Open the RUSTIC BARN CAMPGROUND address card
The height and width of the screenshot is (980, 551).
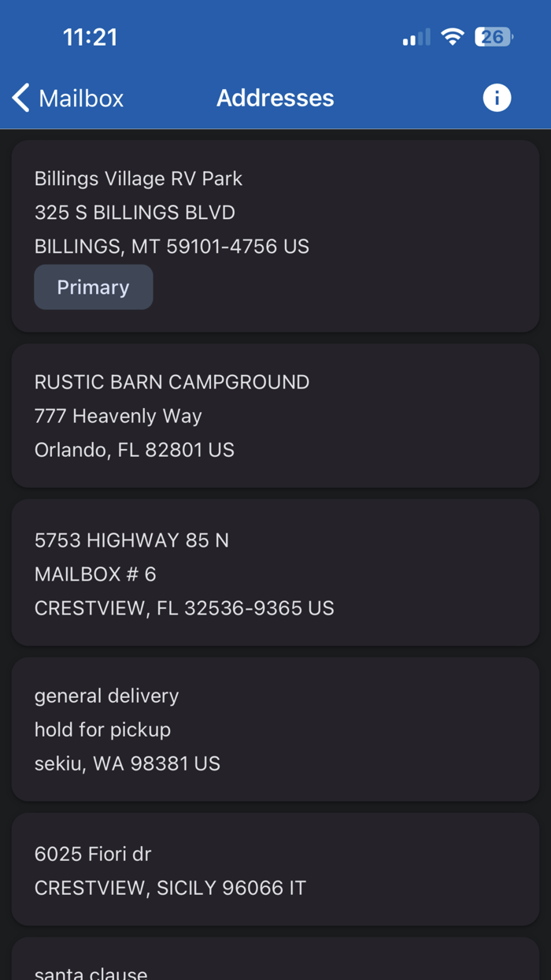tap(275, 415)
